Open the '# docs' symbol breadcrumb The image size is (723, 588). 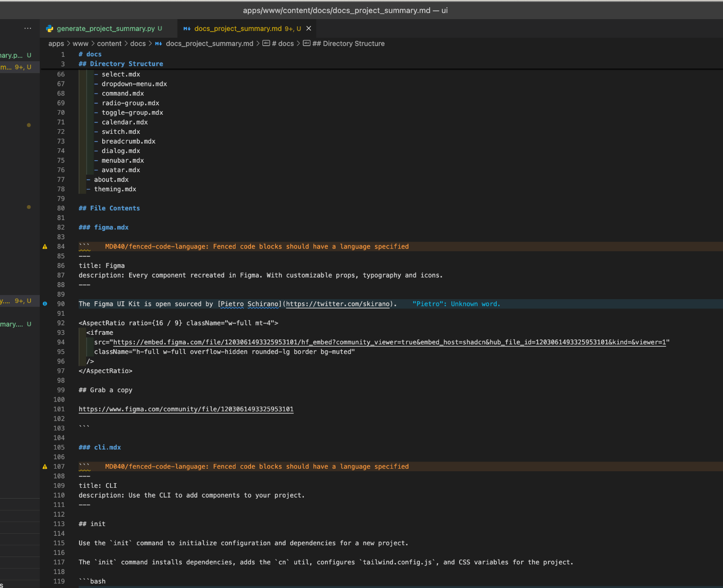tap(283, 44)
